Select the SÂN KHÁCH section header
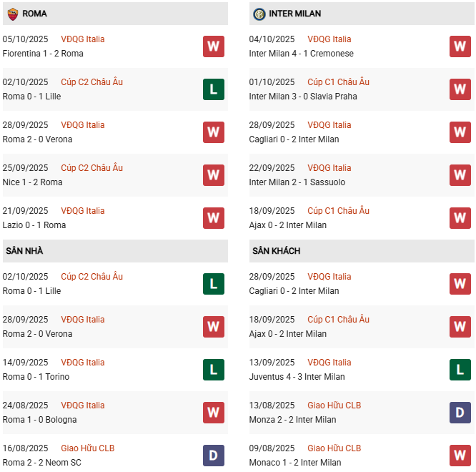 point(276,251)
